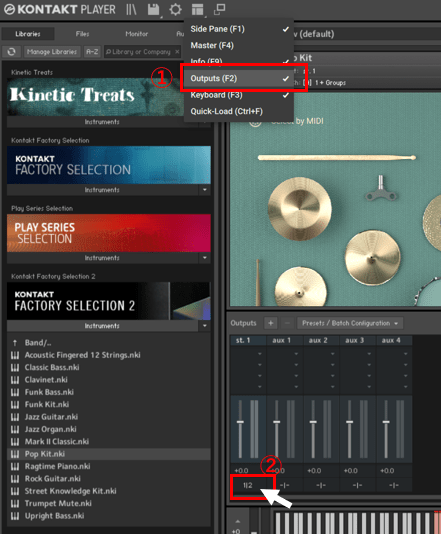441x534 pixels.
Task: Switch to the Libraries tab
Action: (28, 34)
